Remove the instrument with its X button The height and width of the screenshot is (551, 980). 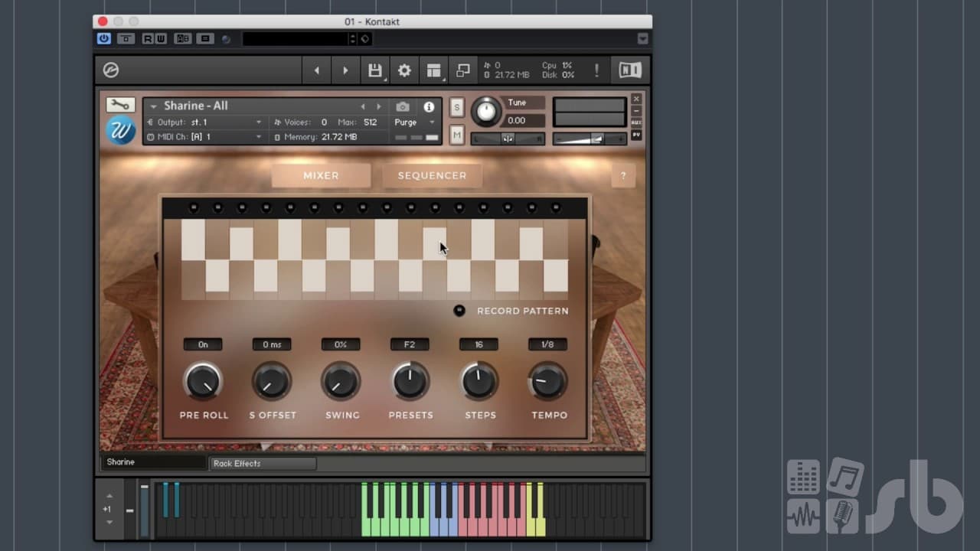pyautogui.click(x=636, y=99)
